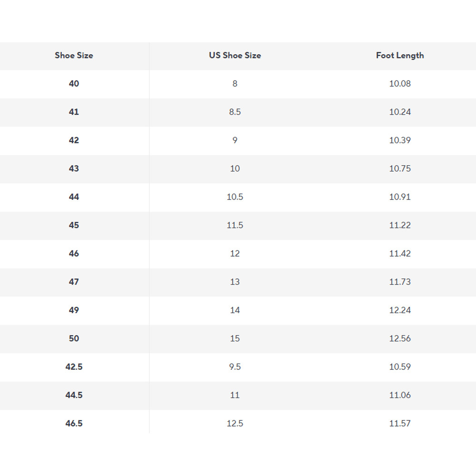Select US size 12 cell
This screenshot has width=476, height=476.
pos(235,254)
